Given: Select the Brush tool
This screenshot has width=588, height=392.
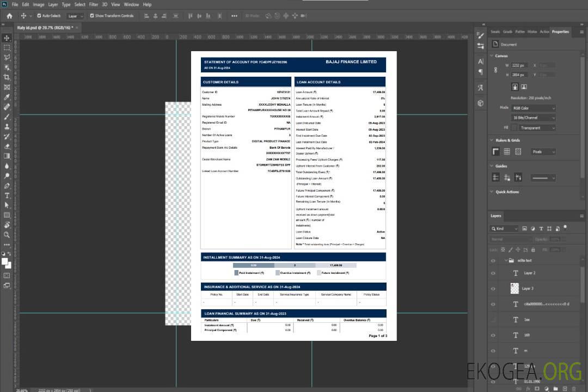Looking at the screenshot, I should [7, 117].
